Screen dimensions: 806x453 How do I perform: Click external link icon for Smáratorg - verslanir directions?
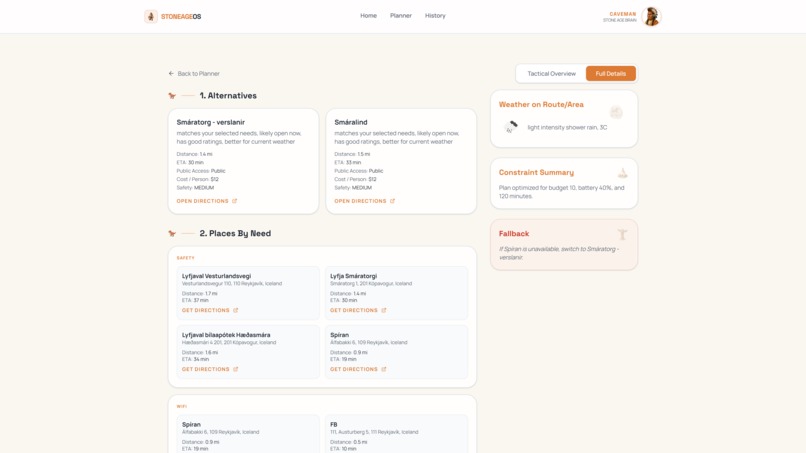[234, 201]
